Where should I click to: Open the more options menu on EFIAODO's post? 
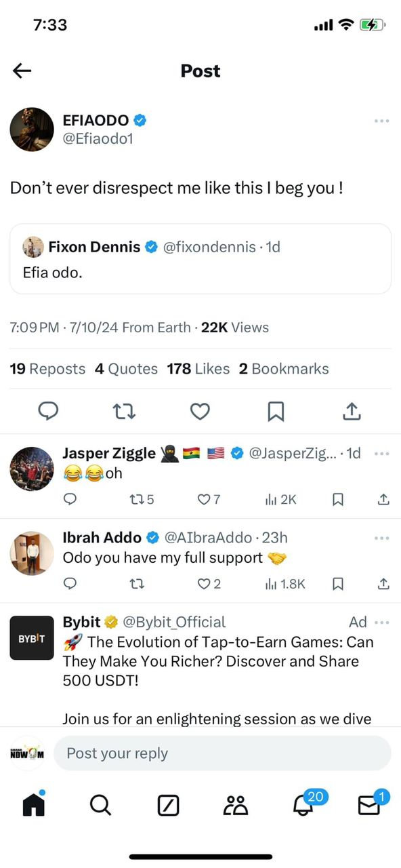pyautogui.click(x=381, y=121)
